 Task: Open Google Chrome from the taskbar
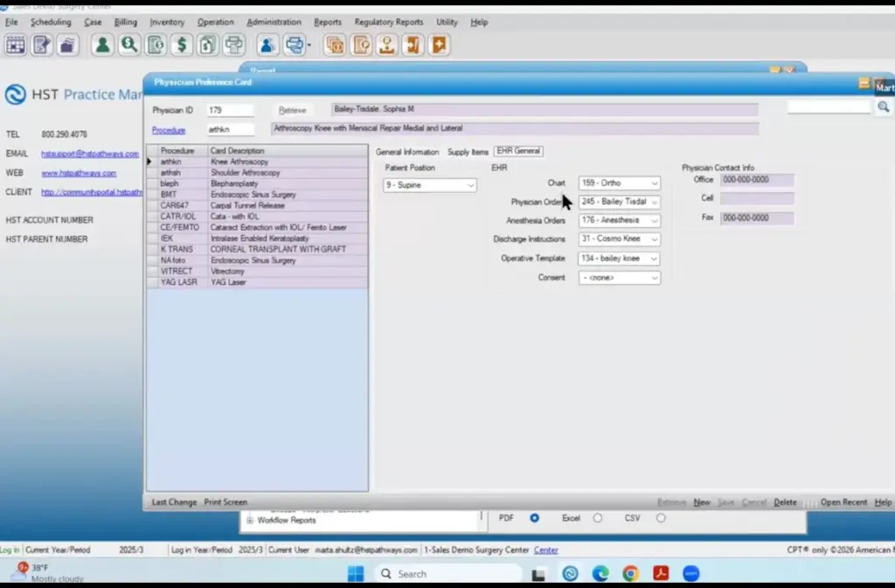click(x=630, y=573)
